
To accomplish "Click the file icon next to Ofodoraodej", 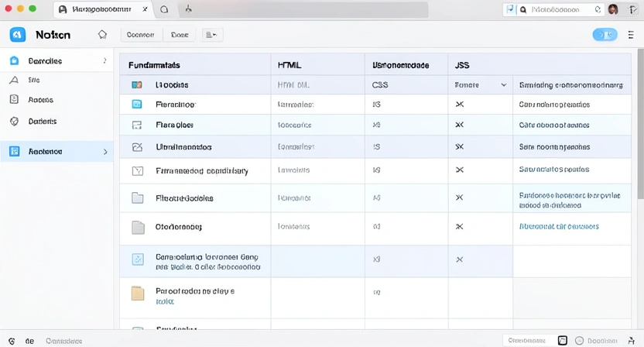I will [x=138, y=227].
